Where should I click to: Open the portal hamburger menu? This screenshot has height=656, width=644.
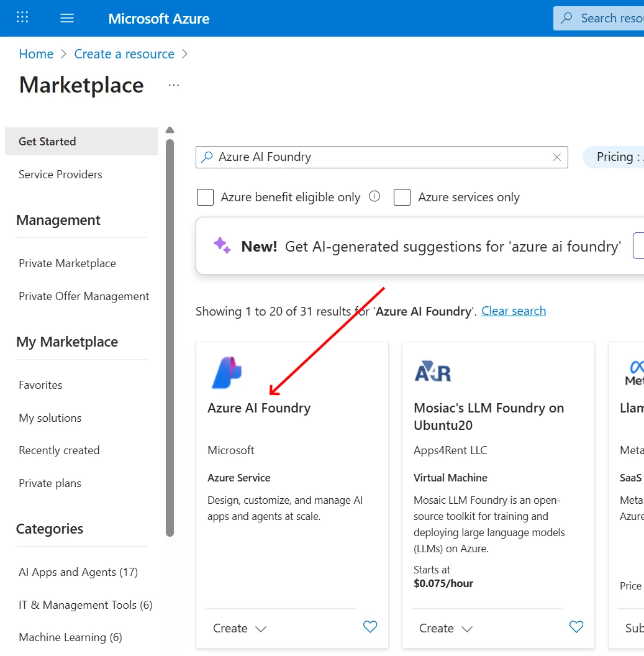tap(67, 18)
